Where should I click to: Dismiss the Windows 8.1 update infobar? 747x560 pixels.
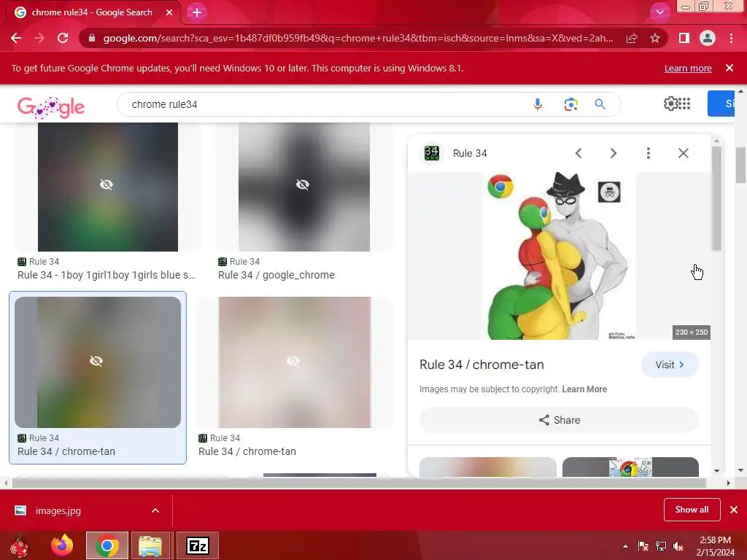pos(729,68)
